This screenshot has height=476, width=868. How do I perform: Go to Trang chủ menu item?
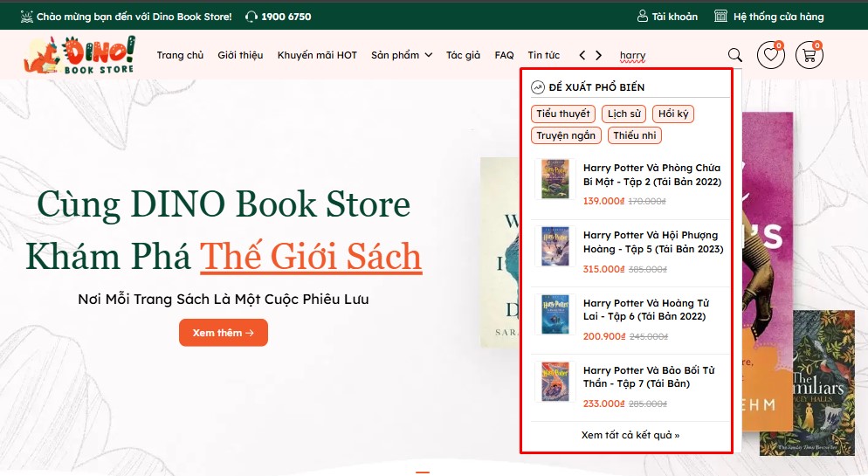pos(180,55)
